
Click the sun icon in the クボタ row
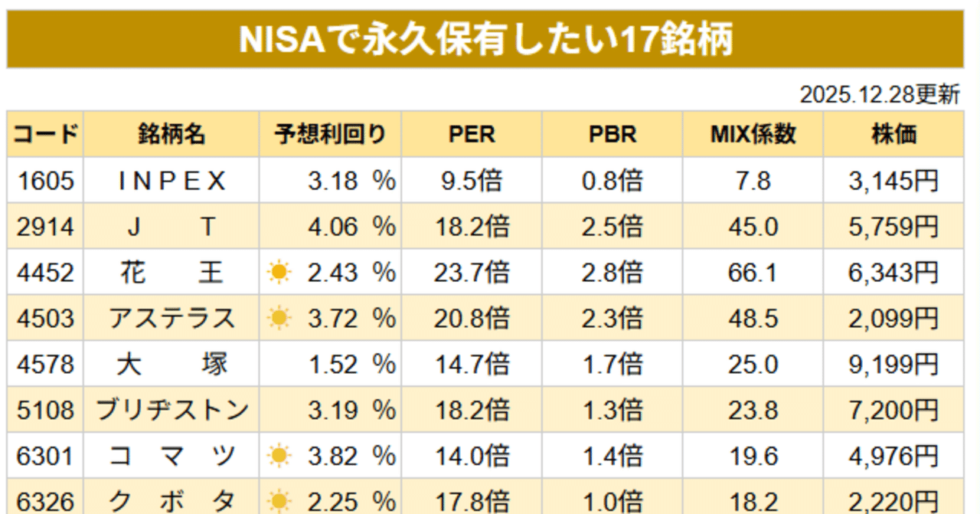280,502
